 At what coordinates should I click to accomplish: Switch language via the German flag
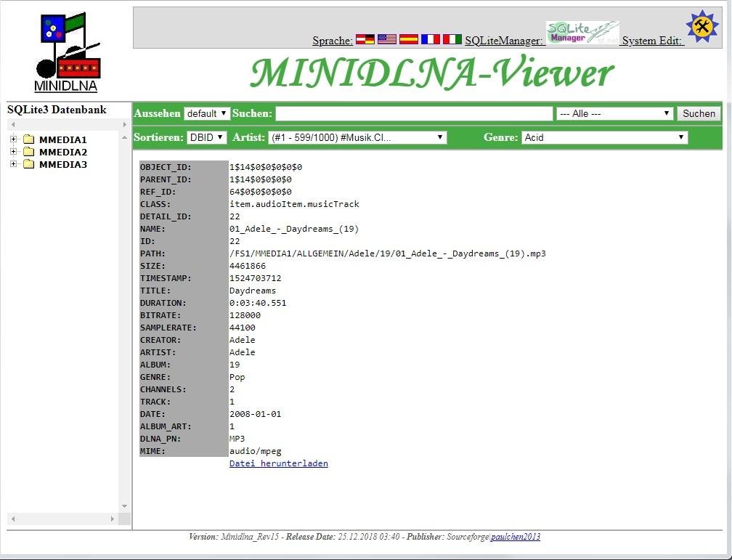tap(365, 40)
